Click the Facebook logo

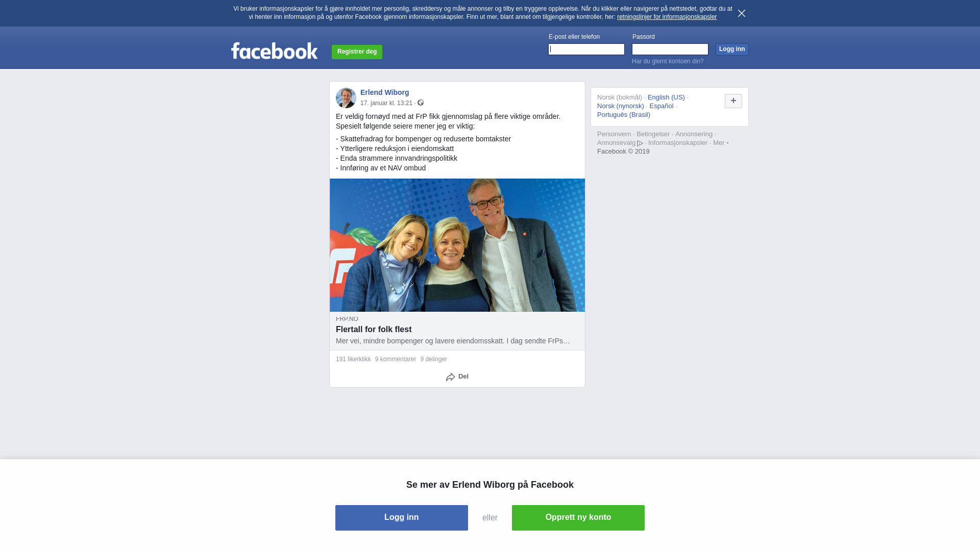[274, 51]
